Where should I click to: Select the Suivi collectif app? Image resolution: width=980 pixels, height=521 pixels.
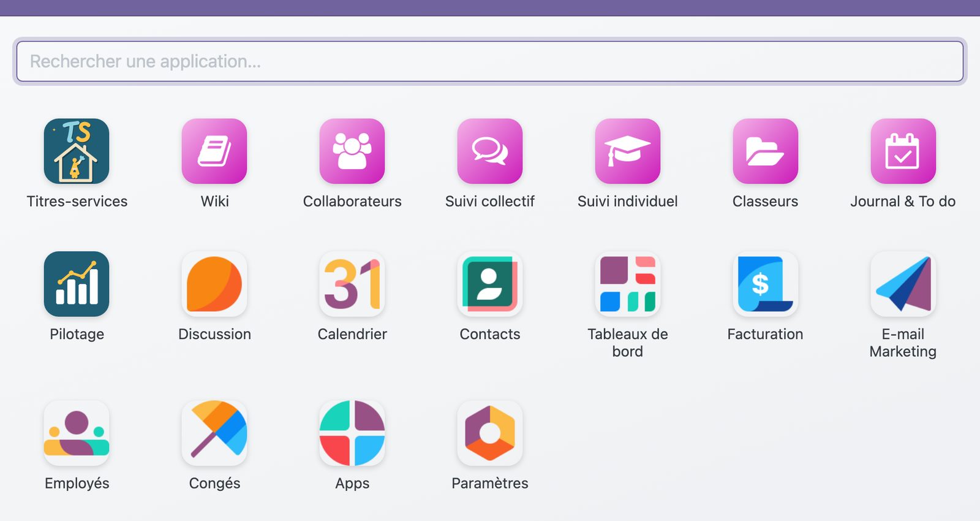click(x=490, y=151)
